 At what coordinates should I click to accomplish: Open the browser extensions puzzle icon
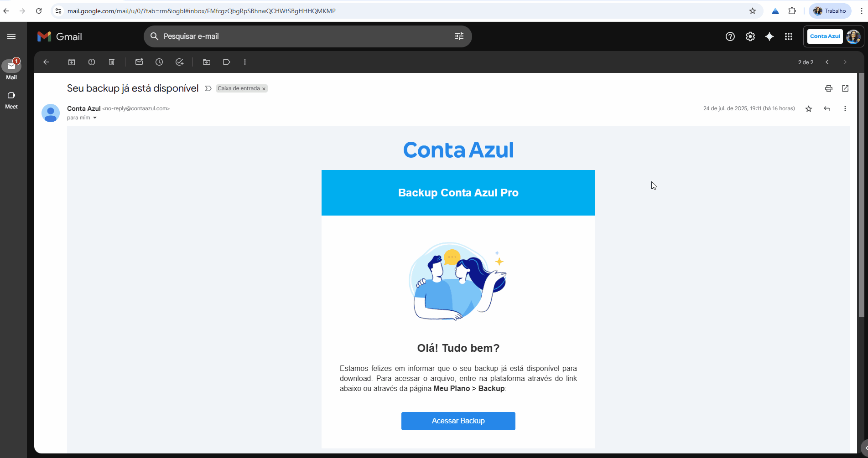(x=792, y=11)
